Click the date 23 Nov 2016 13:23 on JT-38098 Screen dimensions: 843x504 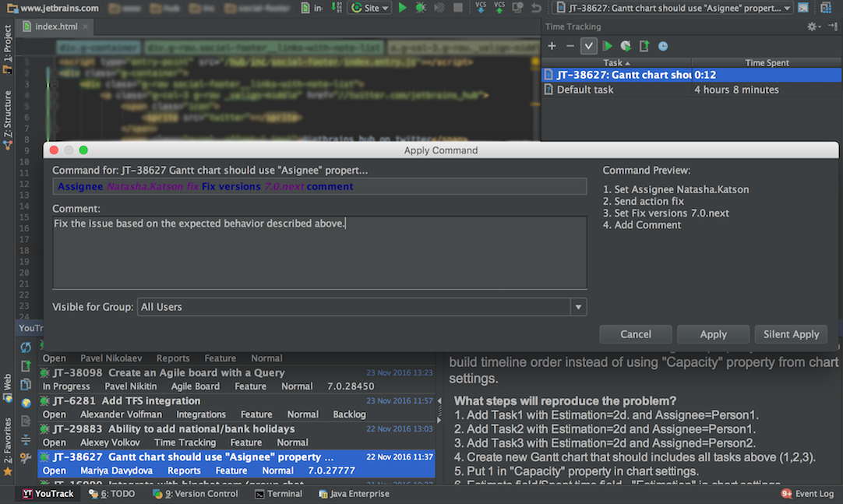(x=400, y=372)
